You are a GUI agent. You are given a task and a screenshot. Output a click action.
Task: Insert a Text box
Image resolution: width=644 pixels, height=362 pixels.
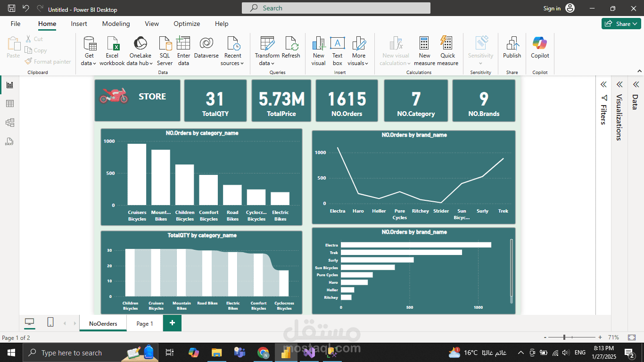(338, 51)
